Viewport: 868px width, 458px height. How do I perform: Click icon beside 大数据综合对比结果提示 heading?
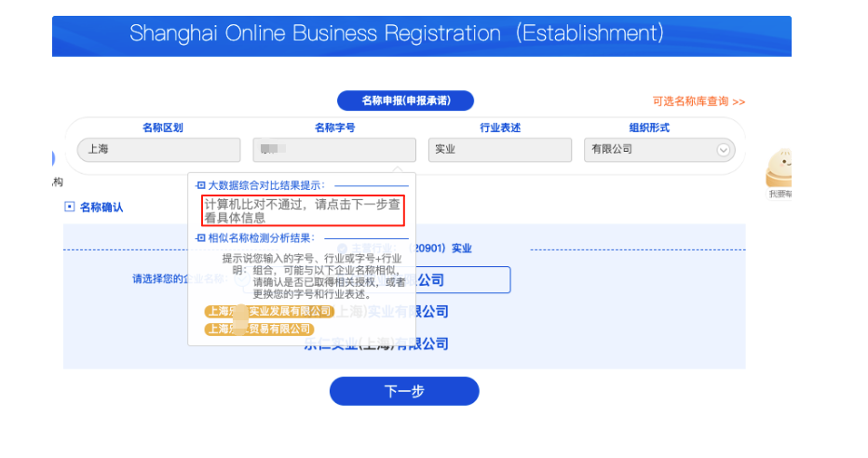(200, 186)
